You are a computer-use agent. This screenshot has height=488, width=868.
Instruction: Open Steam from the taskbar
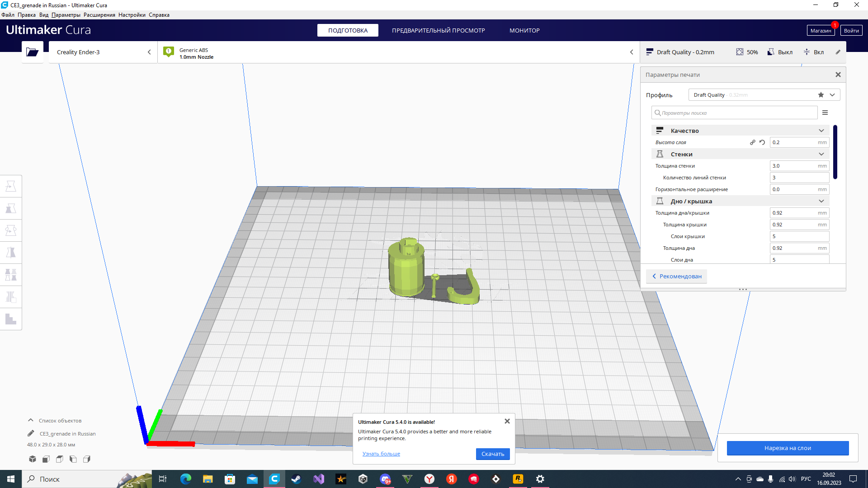tap(296, 479)
